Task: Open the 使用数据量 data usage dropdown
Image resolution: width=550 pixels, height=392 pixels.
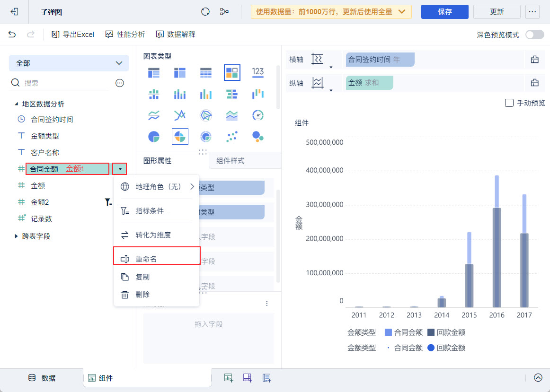Action: 331,12
